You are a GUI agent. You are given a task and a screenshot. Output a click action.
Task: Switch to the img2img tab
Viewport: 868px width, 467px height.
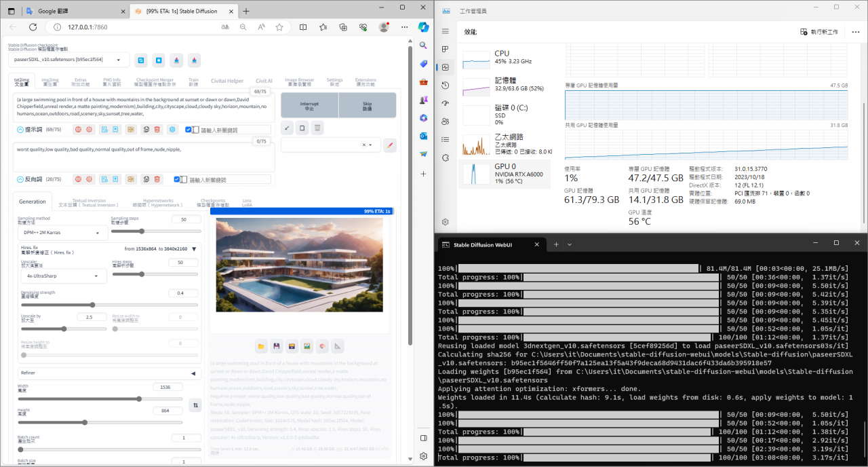tap(50, 81)
